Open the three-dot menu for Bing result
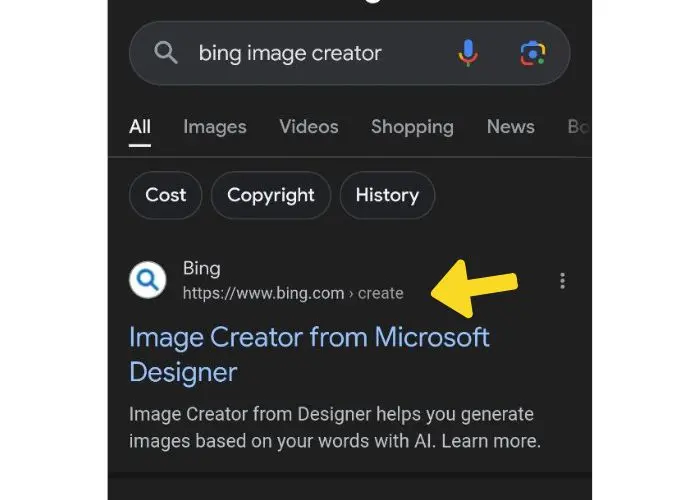This screenshot has height=500, width=700. pos(562,281)
